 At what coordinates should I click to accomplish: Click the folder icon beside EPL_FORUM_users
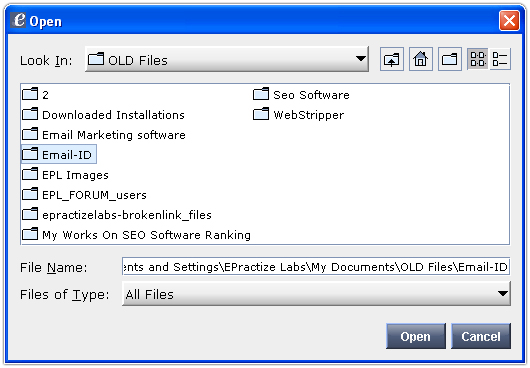(x=30, y=194)
